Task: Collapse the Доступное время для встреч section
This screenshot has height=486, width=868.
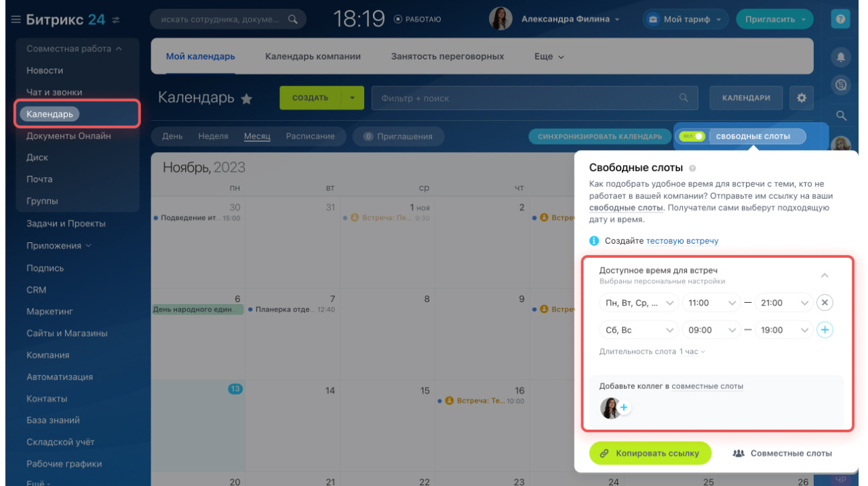Action: [x=825, y=275]
